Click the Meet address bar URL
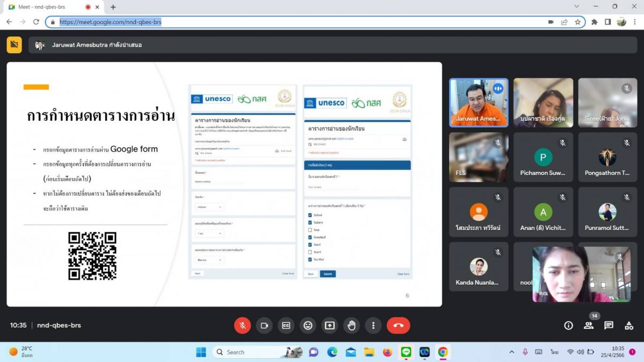644x362 pixels. click(x=111, y=22)
